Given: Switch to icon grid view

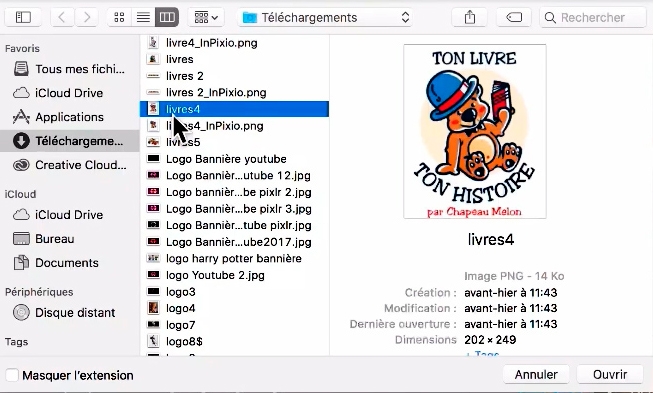Looking at the screenshot, I should [119, 17].
